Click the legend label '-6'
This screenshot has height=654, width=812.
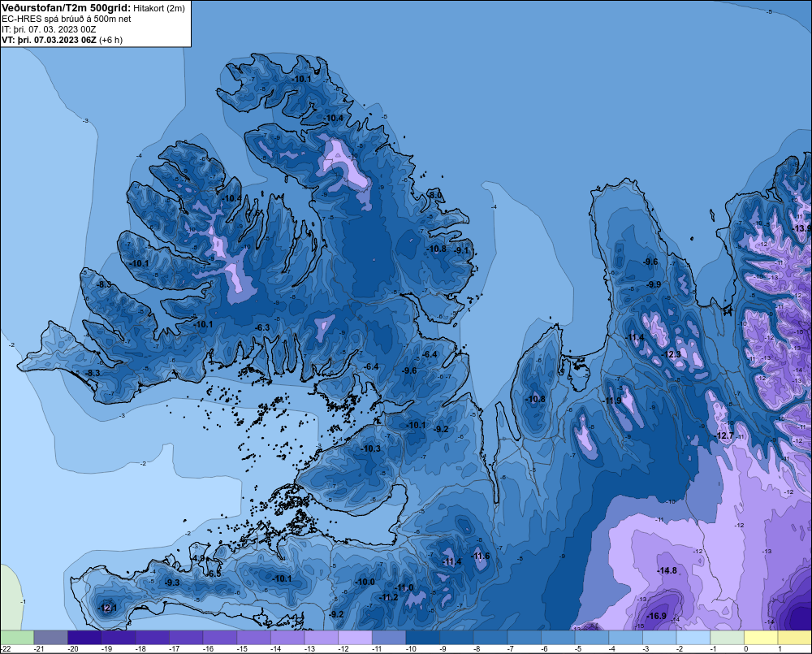click(x=545, y=649)
